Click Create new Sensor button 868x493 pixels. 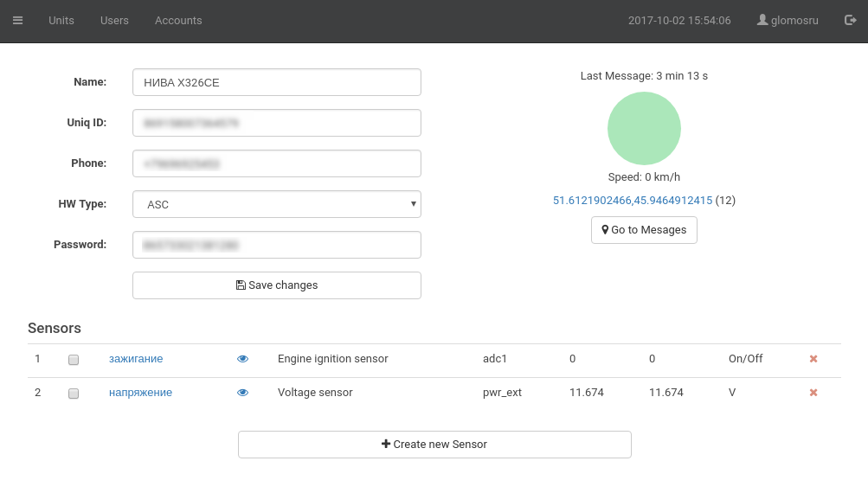434,445
